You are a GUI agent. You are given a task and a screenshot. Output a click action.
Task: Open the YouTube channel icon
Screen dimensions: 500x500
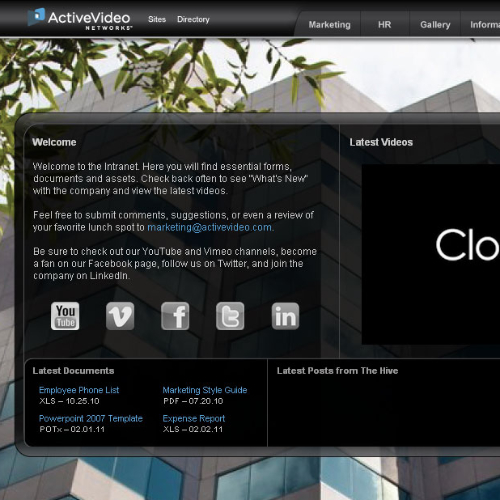[65, 316]
